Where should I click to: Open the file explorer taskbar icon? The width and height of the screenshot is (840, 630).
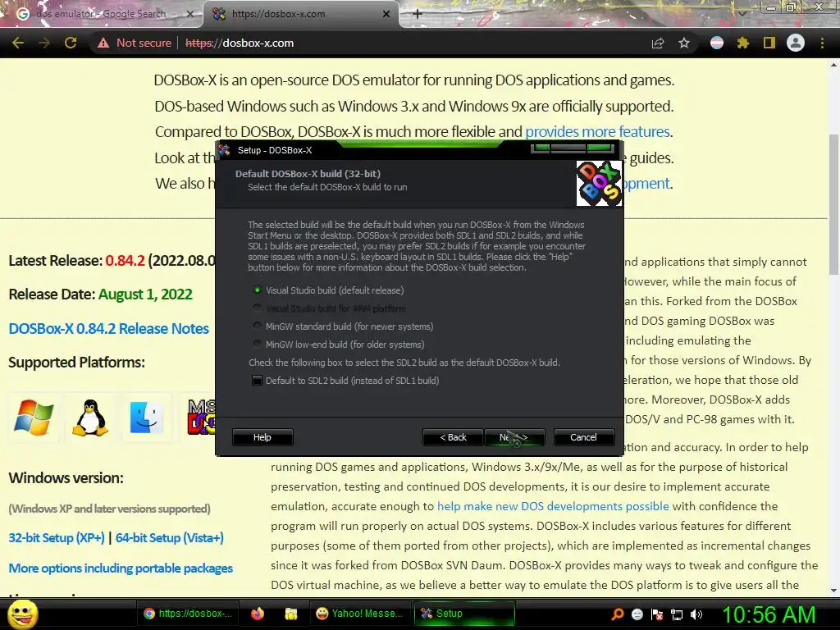(x=291, y=614)
